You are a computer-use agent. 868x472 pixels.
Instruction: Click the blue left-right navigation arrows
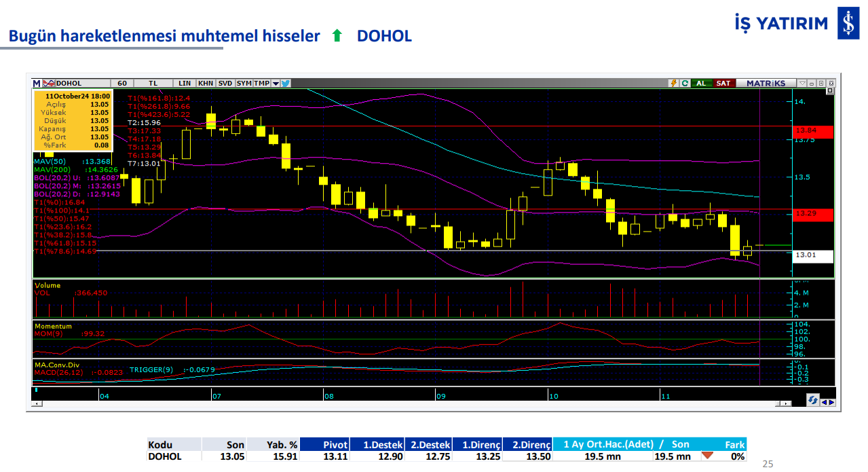click(x=828, y=401)
